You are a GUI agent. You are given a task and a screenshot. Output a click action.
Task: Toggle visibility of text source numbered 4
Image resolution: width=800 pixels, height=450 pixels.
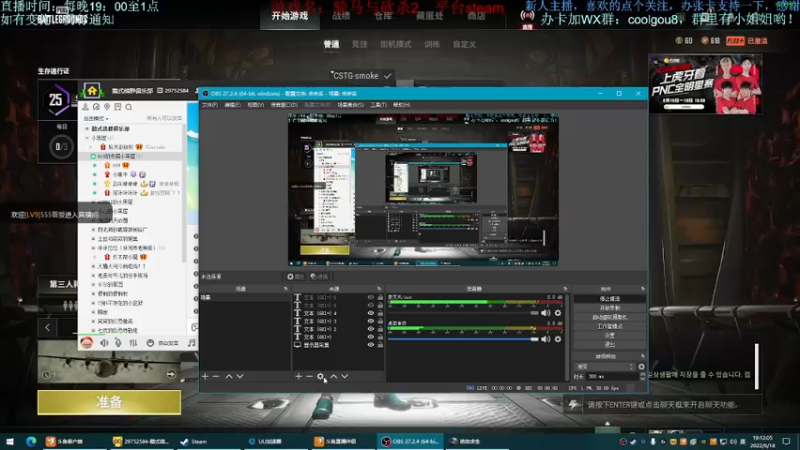pyautogui.click(x=371, y=313)
